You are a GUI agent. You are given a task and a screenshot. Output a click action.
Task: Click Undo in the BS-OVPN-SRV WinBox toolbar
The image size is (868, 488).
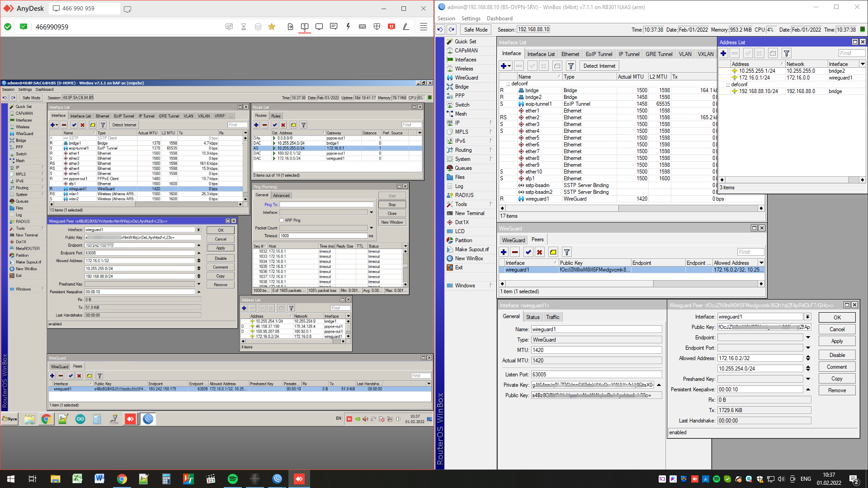440,30
